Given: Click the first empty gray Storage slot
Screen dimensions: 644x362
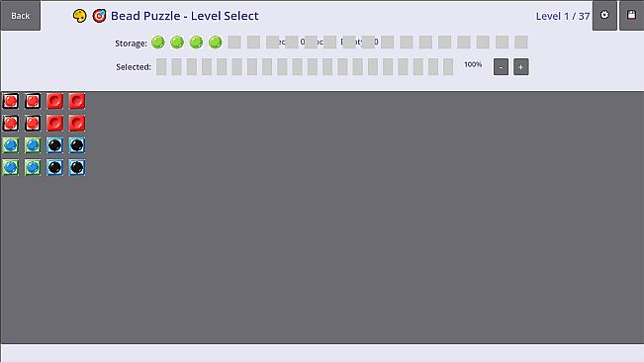Looking at the screenshot, I should coord(234,42).
